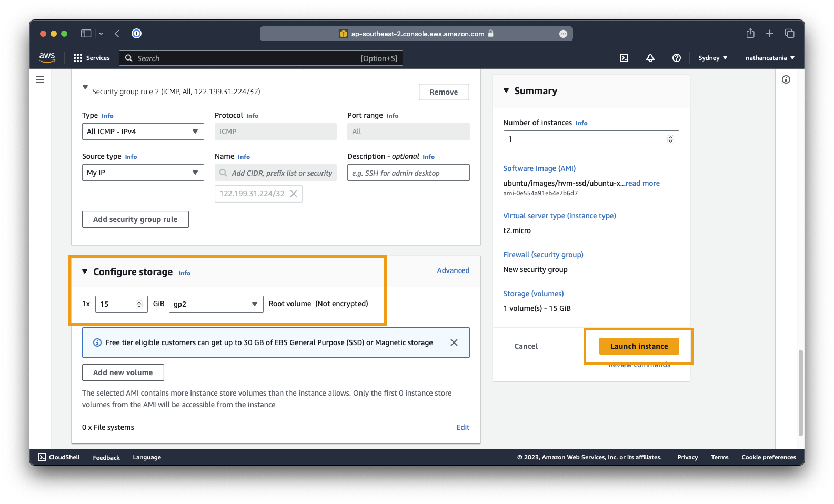Open the Sydney region menu
834x504 pixels.
tap(712, 58)
